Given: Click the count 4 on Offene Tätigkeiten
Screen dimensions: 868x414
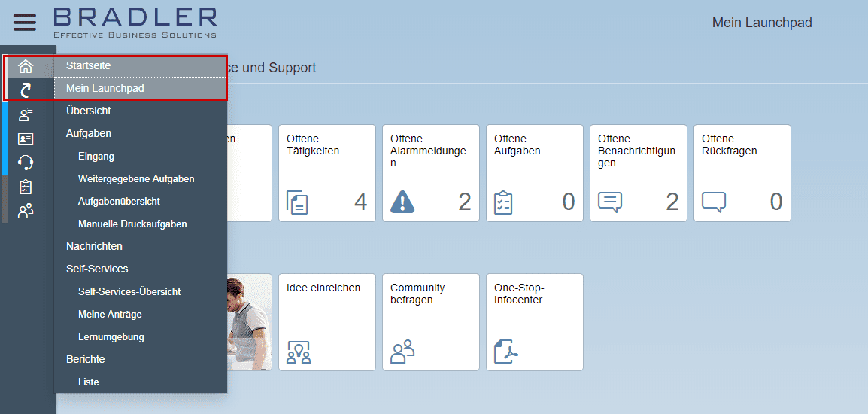Looking at the screenshot, I should 360,202.
